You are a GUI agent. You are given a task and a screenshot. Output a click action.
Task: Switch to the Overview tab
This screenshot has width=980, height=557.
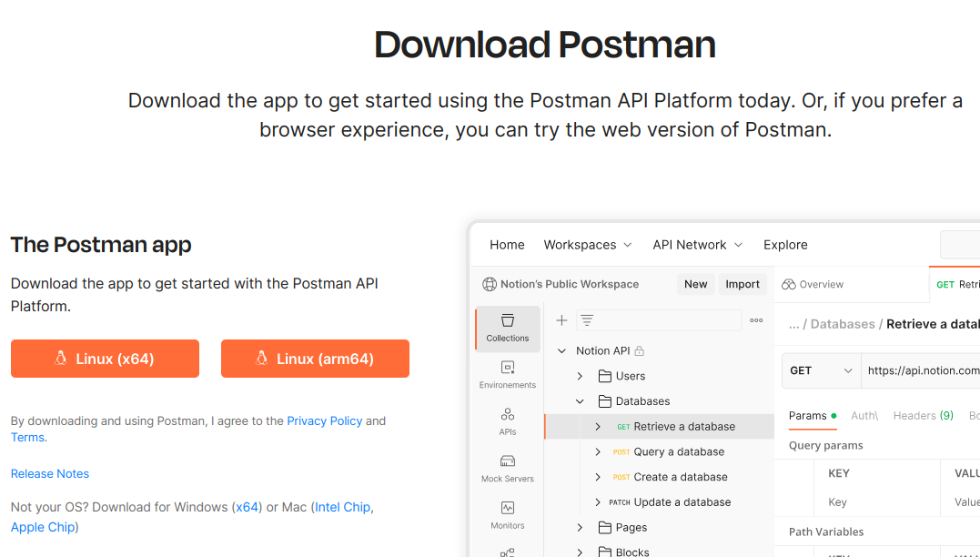click(x=813, y=285)
